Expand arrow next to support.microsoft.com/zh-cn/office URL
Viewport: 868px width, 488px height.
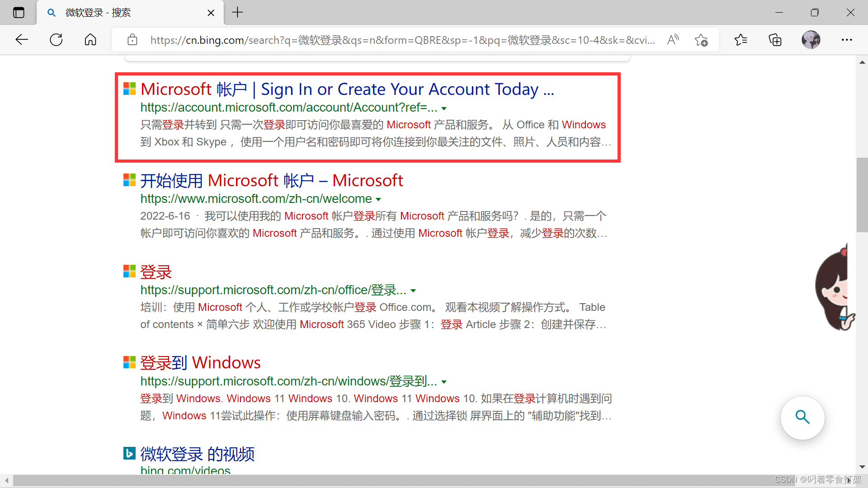pyautogui.click(x=413, y=291)
